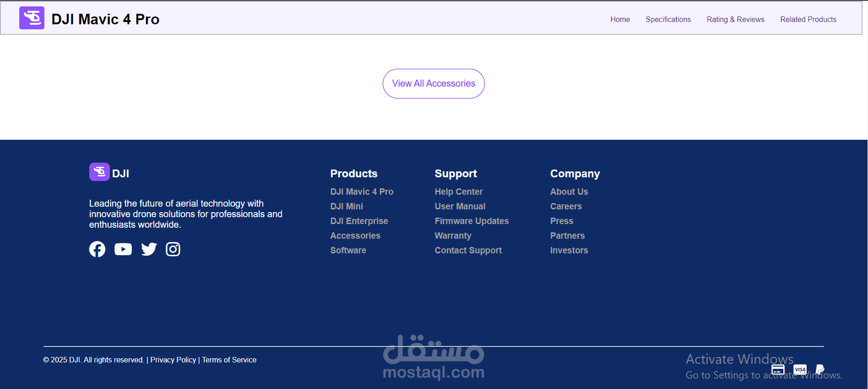Click the Visa payment icon
The width and height of the screenshot is (868, 389).
[800, 369]
